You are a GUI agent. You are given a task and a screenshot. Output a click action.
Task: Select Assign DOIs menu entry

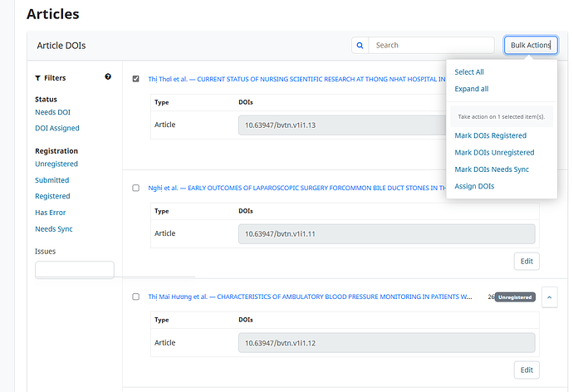474,186
